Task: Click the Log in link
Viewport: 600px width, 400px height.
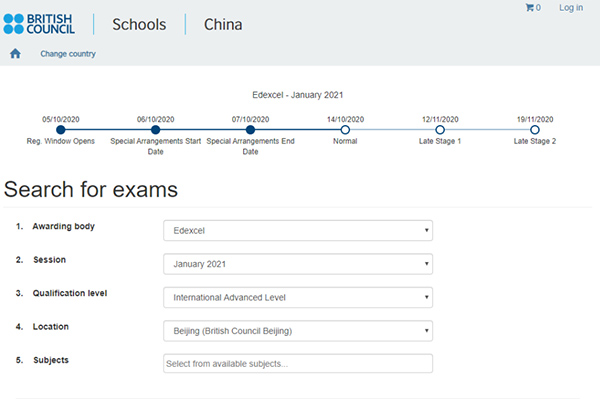Action: pyautogui.click(x=571, y=8)
